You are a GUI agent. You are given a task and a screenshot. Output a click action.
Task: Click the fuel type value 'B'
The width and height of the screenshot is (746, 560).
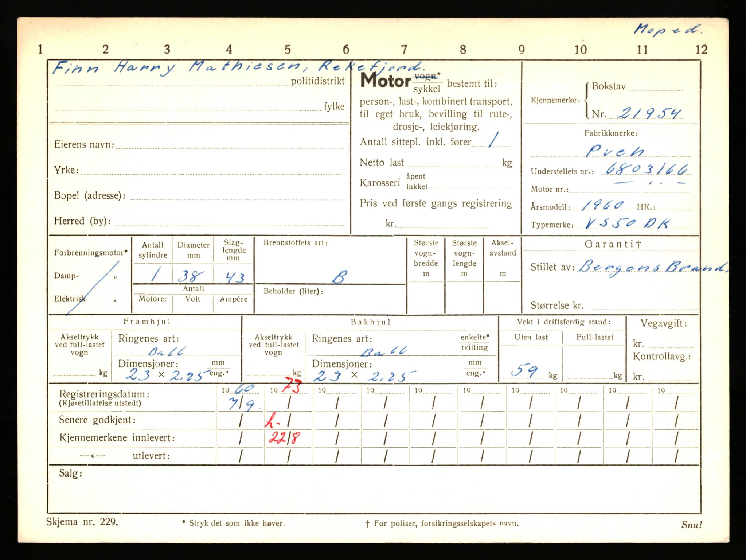339,277
